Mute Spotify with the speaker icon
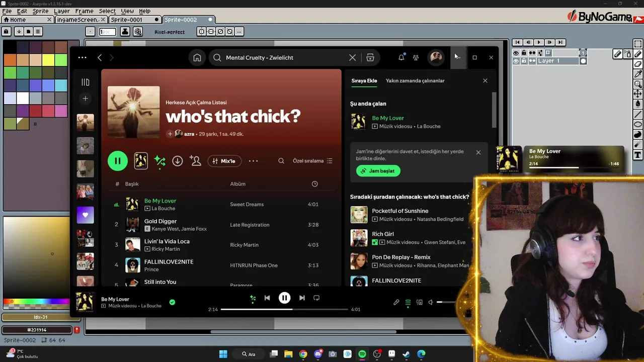The width and height of the screenshot is (644, 362). pyautogui.click(x=430, y=302)
